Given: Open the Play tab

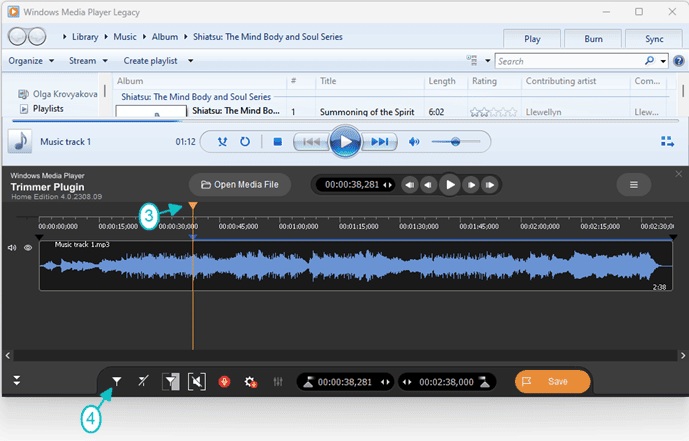Looking at the screenshot, I should (532, 39).
